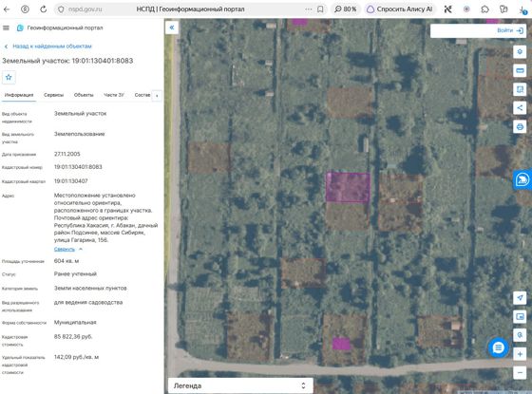Viewport: 532px width, 394px height.
Task: Print the map with printer icon
Action: (x=520, y=127)
